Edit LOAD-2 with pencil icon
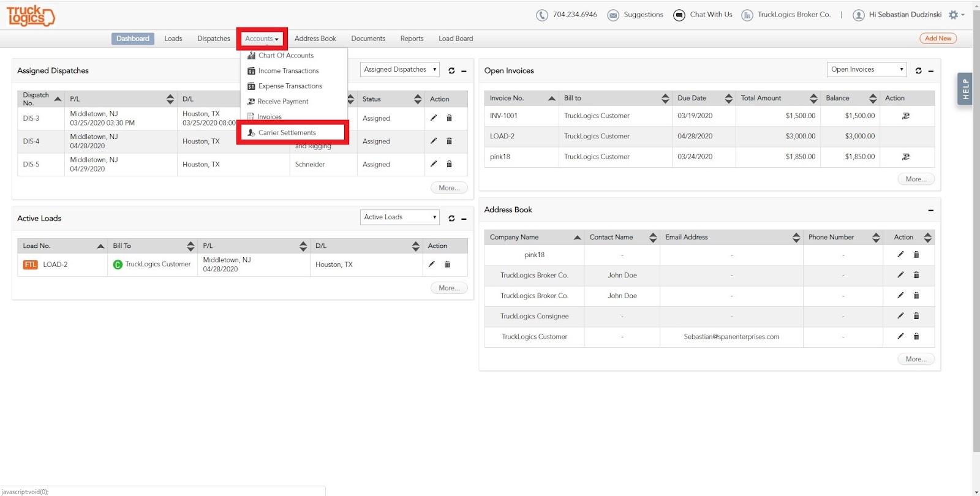The image size is (980, 496). pyautogui.click(x=432, y=264)
